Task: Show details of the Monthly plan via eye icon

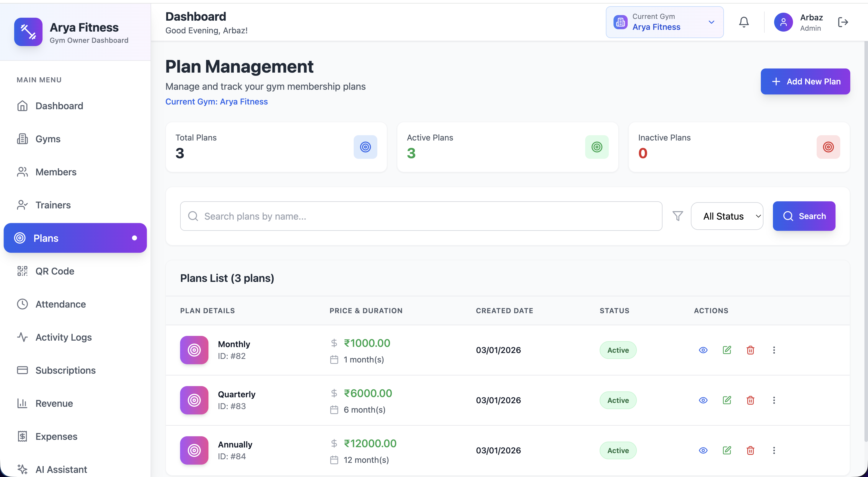Action: point(703,350)
